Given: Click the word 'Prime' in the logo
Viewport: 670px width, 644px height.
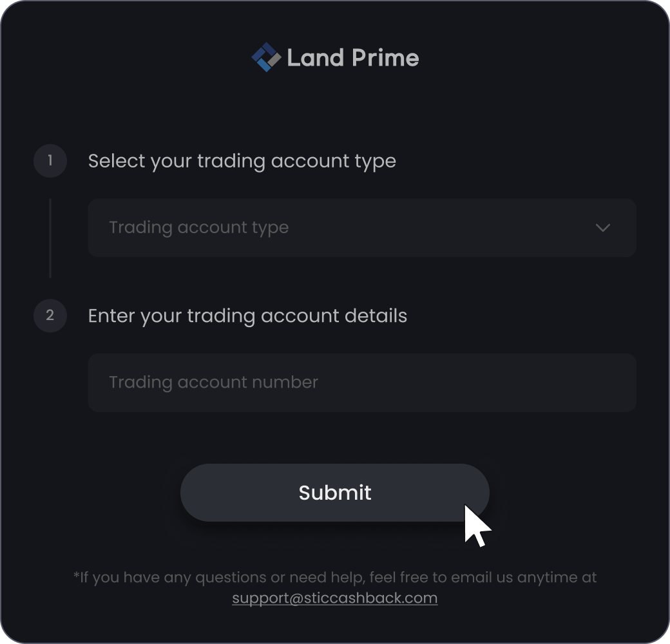Looking at the screenshot, I should click(385, 58).
